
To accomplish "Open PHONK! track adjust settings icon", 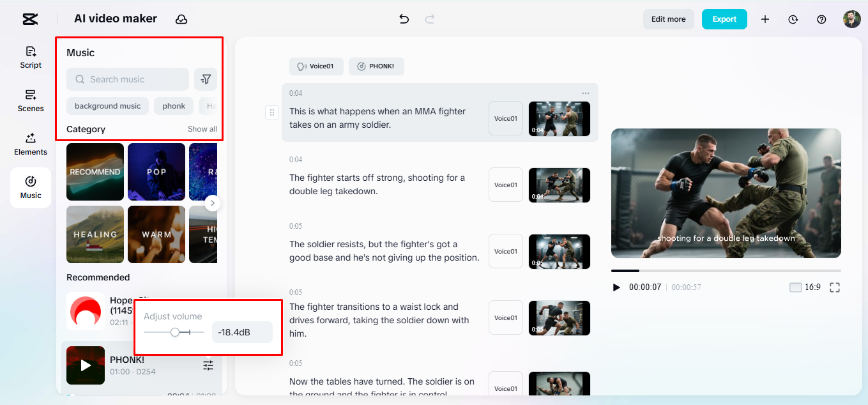I will point(208,365).
